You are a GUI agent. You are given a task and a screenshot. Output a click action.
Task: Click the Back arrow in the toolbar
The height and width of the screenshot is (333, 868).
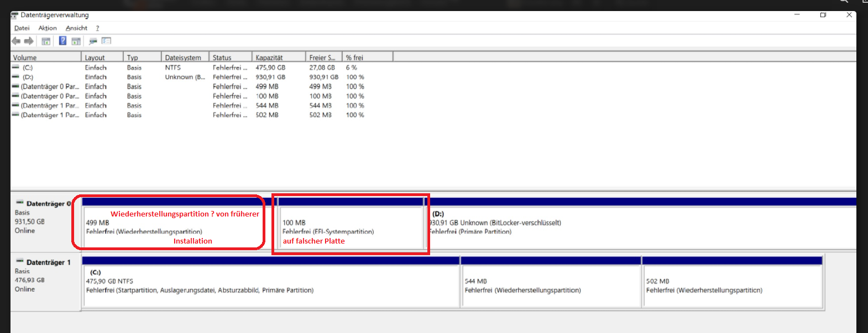(x=16, y=41)
